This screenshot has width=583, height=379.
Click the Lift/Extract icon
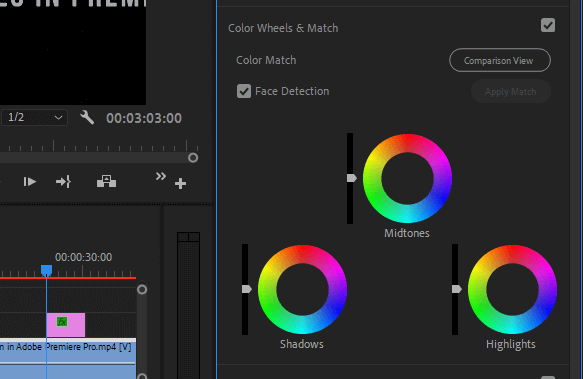(x=106, y=182)
